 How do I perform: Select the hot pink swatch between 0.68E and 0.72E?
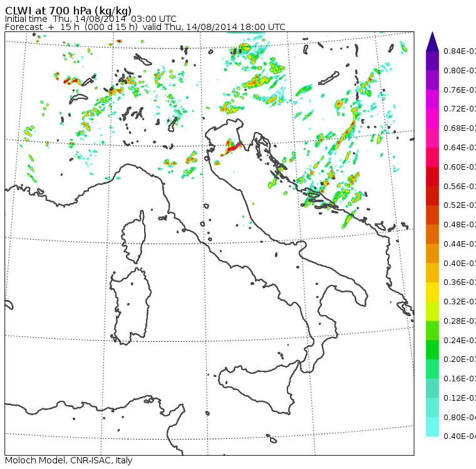(432, 119)
